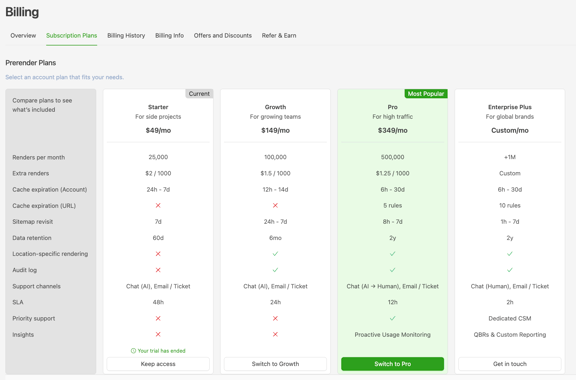576x380 pixels.
Task: Open the Billing Info tab
Action: [169, 36]
